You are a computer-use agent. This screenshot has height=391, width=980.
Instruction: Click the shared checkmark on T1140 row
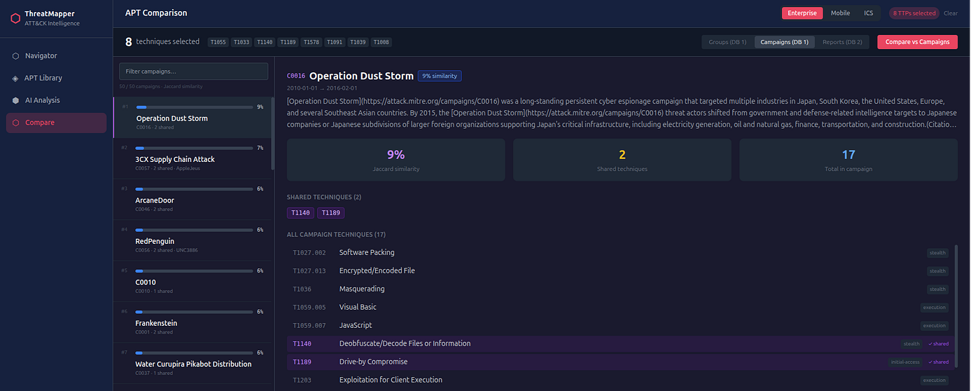tap(938, 344)
